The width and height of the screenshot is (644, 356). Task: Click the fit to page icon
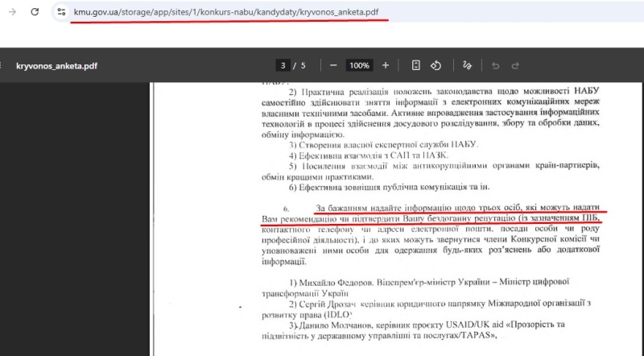point(415,65)
